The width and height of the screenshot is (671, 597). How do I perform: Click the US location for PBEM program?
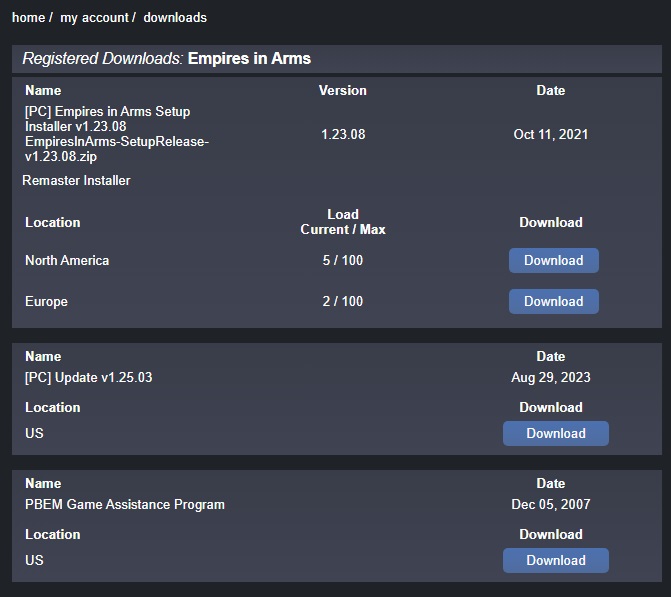coord(34,560)
